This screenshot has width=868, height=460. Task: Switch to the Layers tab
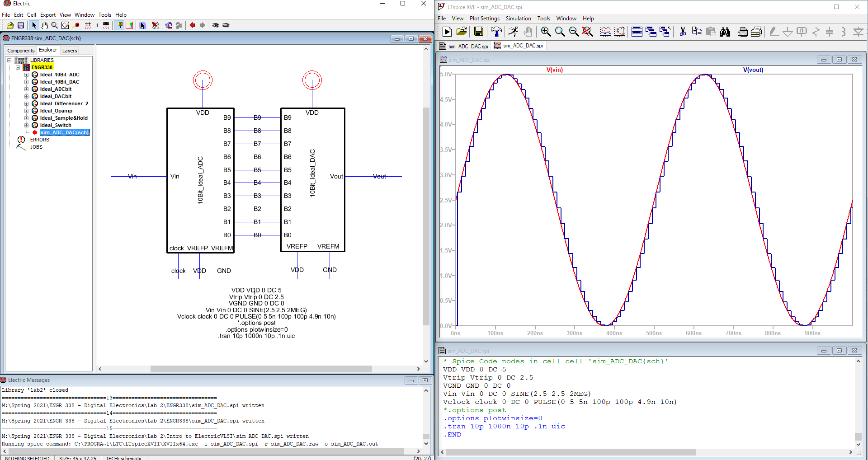(70, 51)
